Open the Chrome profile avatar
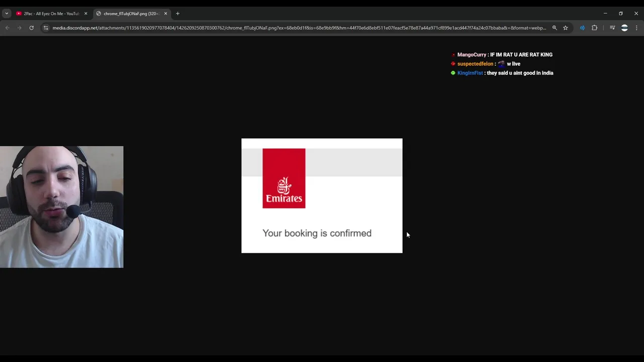Image resolution: width=644 pixels, height=362 pixels. point(624,28)
